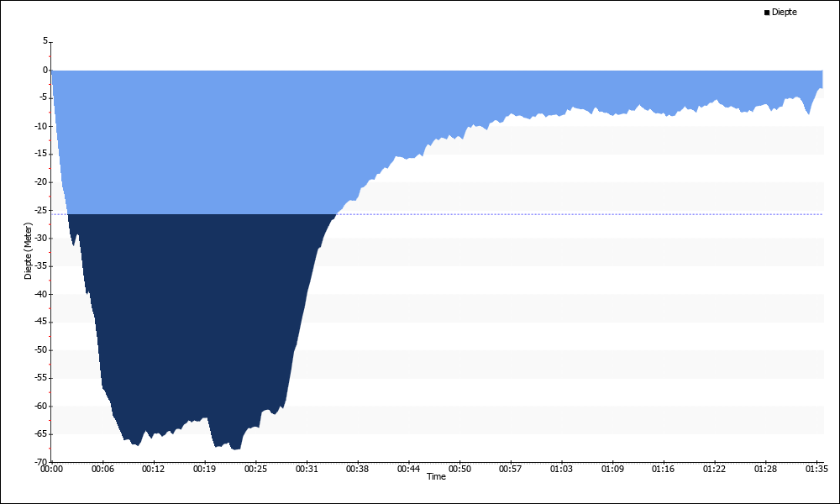
Task: Click the -20 depth axis label
Action: (41, 182)
